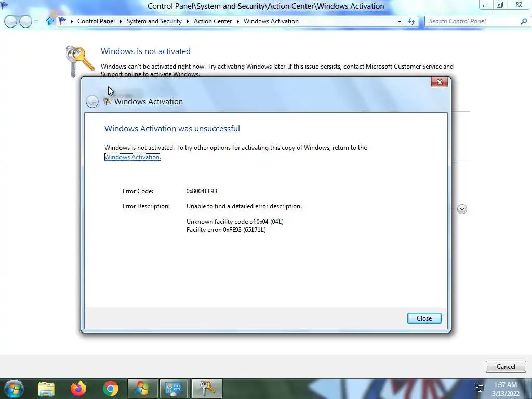
Task: Expand arrow after System and Security breadcrumb
Action: pos(188,21)
